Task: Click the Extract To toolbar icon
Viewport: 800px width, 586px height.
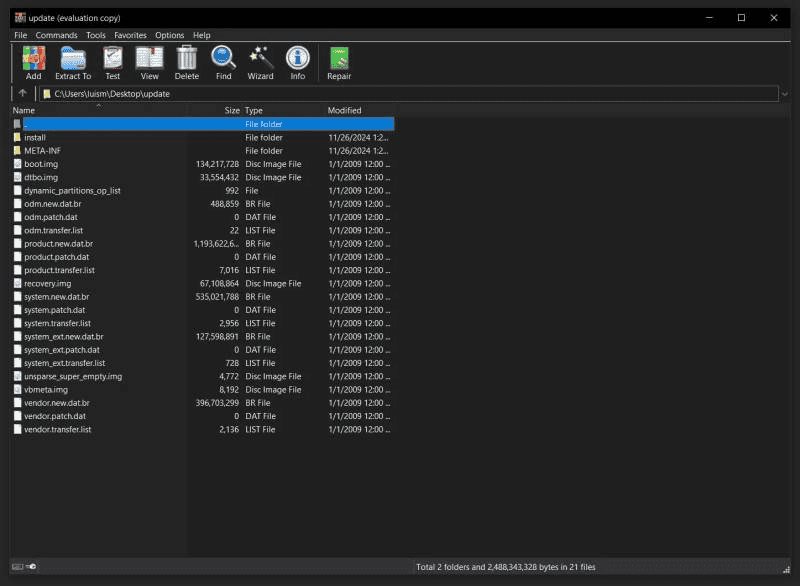Action: [x=73, y=63]
